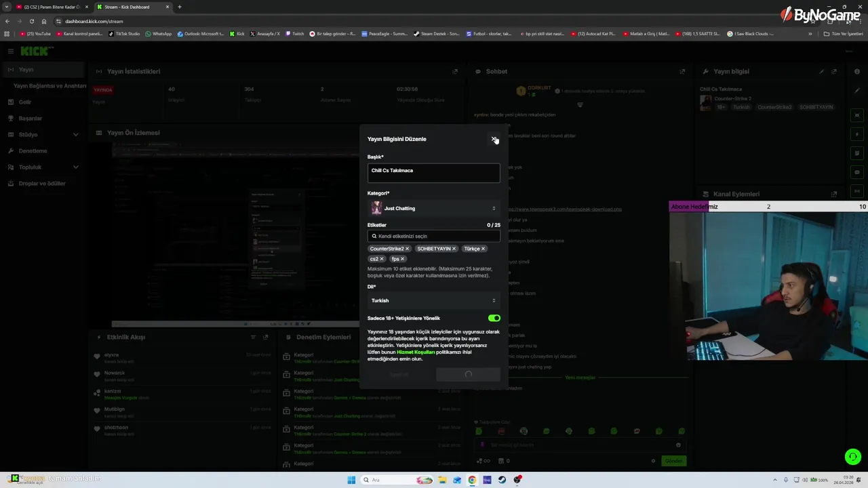Click the Abone Hedefimiz progress bar
Image resolution: width=868 pixels, height=488 pixels.
click(768, 207)
